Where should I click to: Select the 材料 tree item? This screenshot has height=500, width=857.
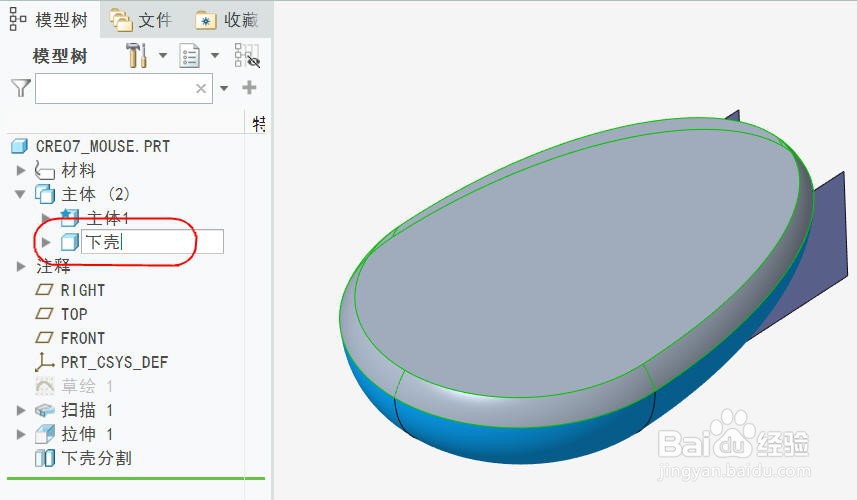pos(78,170)
